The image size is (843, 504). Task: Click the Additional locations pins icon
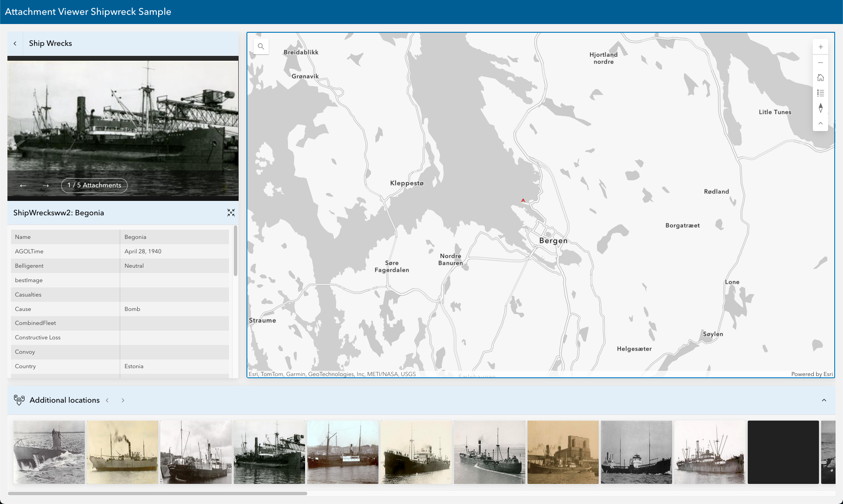point(19,400)
